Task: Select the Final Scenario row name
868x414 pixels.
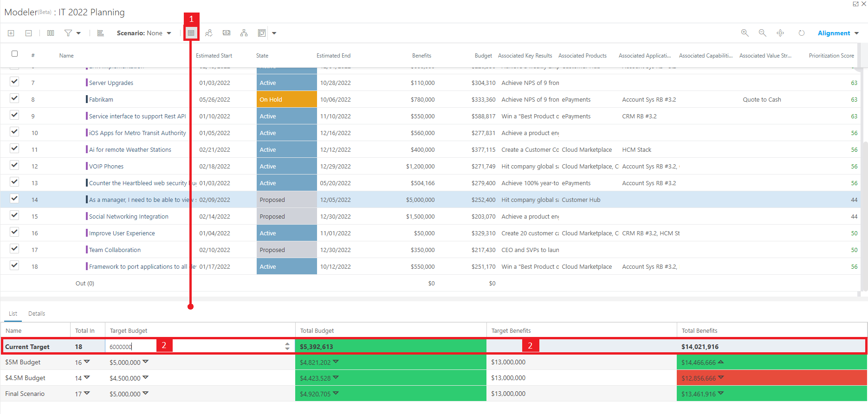Action: 25,394
